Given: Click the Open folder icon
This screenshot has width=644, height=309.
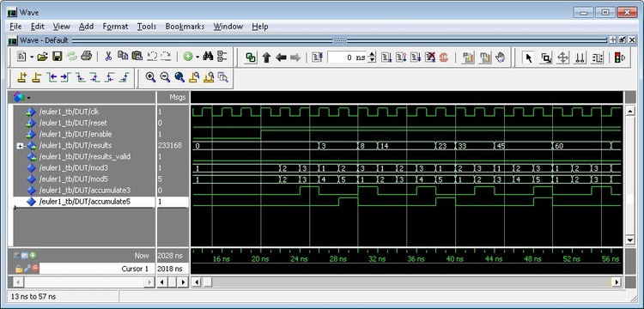Looking at the screenshot, I should (43, 57).
